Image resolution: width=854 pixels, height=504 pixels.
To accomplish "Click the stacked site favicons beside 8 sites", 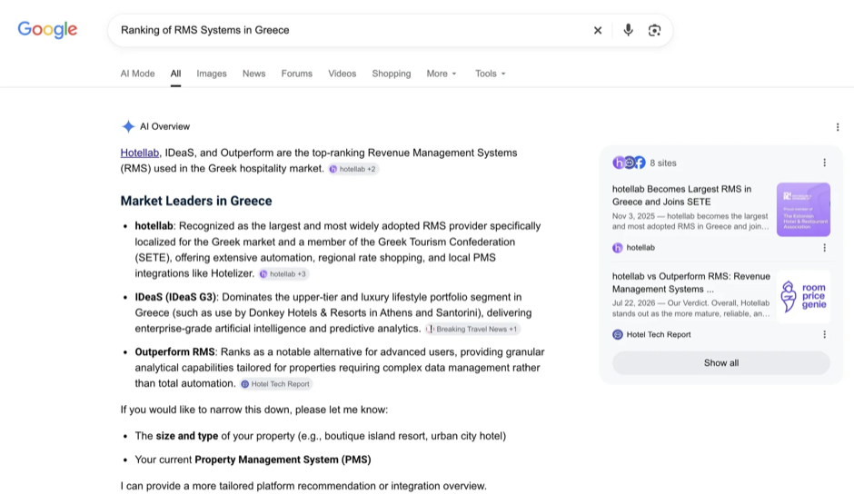I will click(629, 163).
